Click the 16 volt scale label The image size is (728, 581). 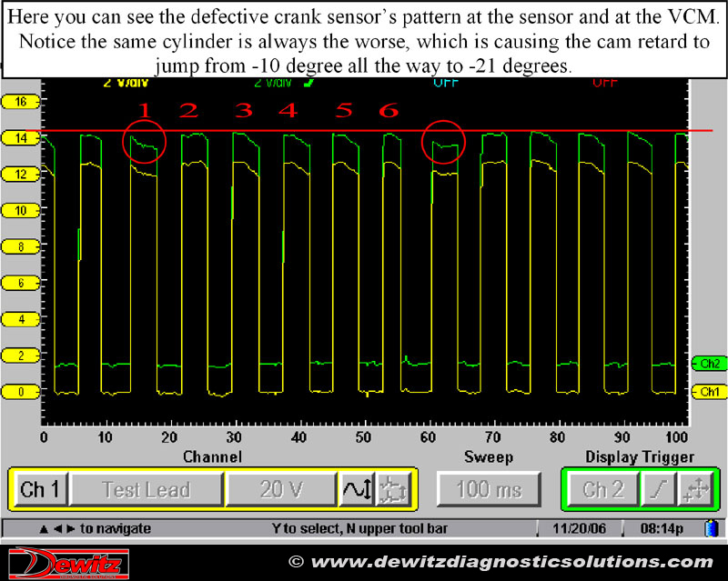(x=21, y=102)
